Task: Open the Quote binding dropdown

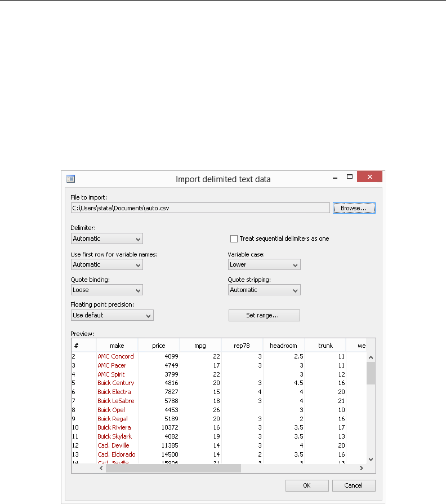Action: (x=106, y=290)
